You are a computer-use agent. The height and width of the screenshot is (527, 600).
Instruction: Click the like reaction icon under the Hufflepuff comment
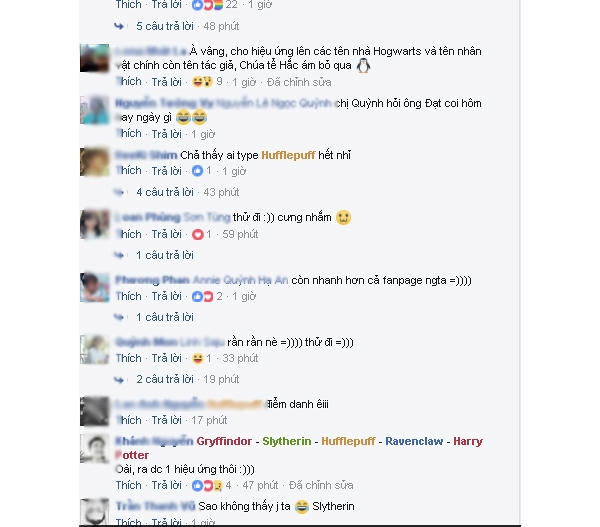pyautogui.click(x=197, y=171)
